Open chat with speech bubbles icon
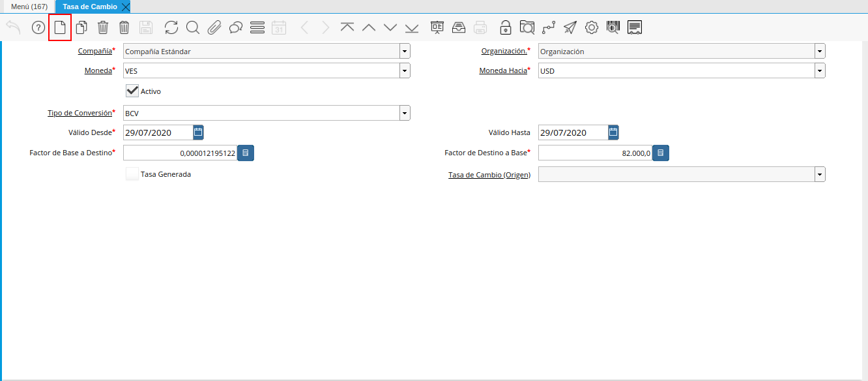This screenshot has height=381, width=868. (x=236, y=27)
